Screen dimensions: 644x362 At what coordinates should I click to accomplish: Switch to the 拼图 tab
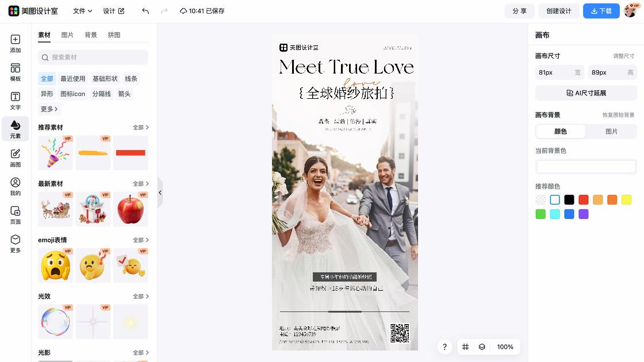coord(114,35)
